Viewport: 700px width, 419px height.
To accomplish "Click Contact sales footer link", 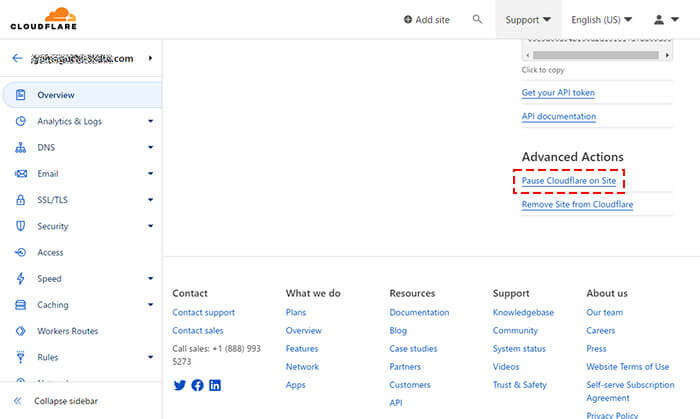I will point(198,331).
